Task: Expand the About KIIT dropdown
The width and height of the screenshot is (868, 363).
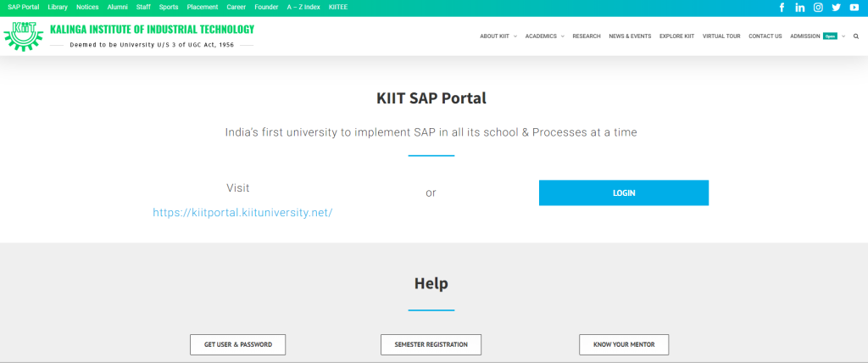Action: coord(498,36)
